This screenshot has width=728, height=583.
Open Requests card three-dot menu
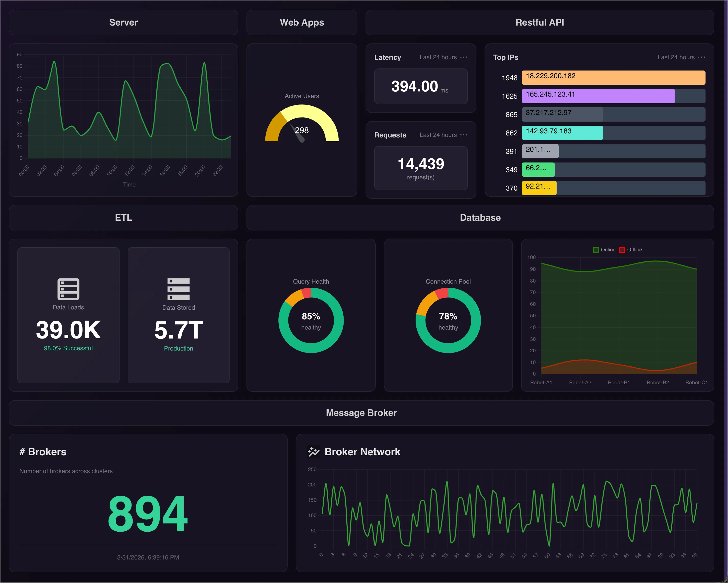[464, 135]
